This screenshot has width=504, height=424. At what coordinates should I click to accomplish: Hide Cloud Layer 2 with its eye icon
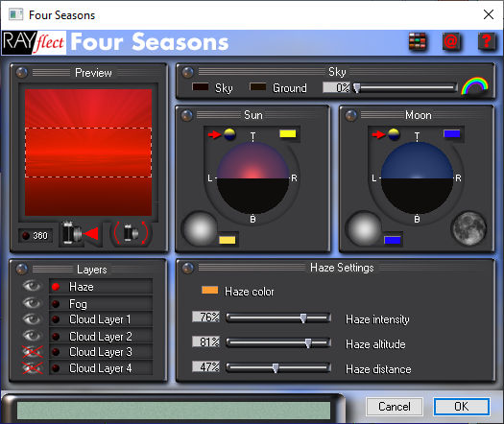click(x=32, y=336)
